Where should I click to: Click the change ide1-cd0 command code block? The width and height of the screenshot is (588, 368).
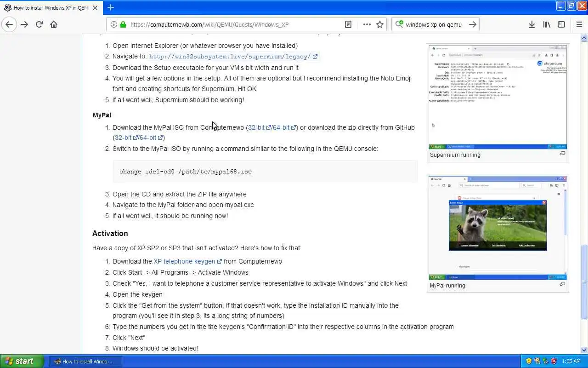pos(265,172)
